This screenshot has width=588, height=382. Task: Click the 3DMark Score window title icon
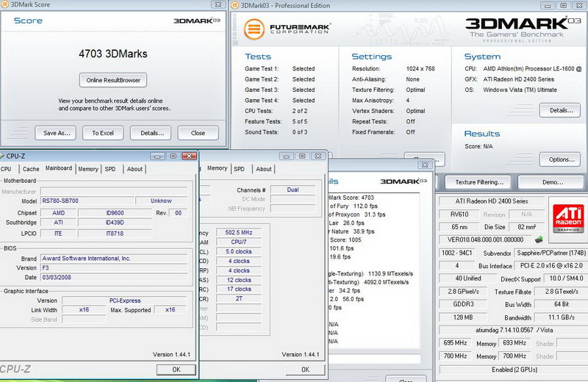coord(5,4)
